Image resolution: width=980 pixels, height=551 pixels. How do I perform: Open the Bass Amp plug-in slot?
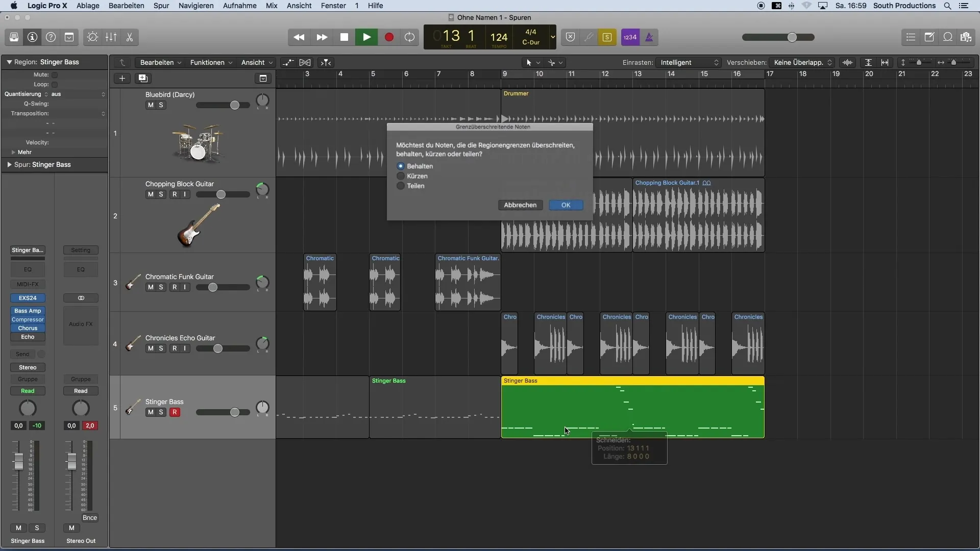28,311
